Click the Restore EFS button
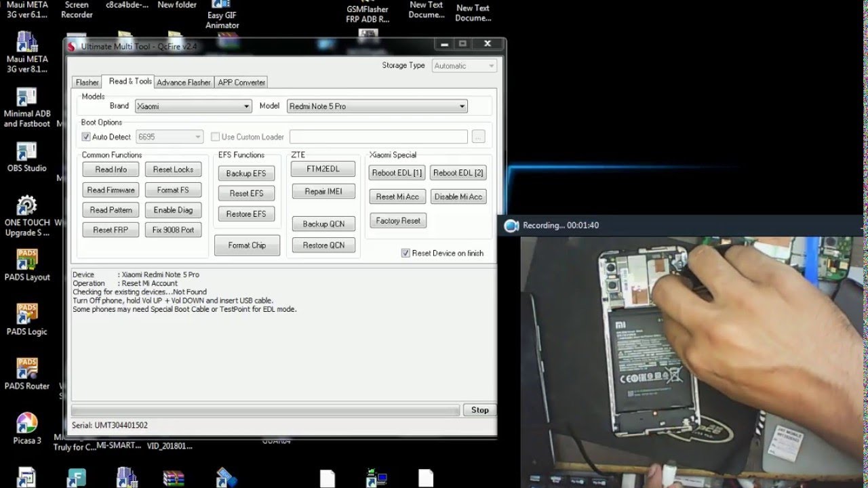The height and width of the screenshot is (488, 868). pyautogui.click(x=246, y=214)
